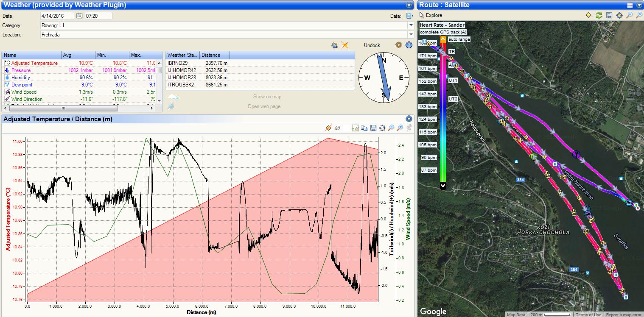The width and height of the screenshot is (644, 317).
Task: Select the Adjusted Temperature row
Action: (x=79, y=63)
